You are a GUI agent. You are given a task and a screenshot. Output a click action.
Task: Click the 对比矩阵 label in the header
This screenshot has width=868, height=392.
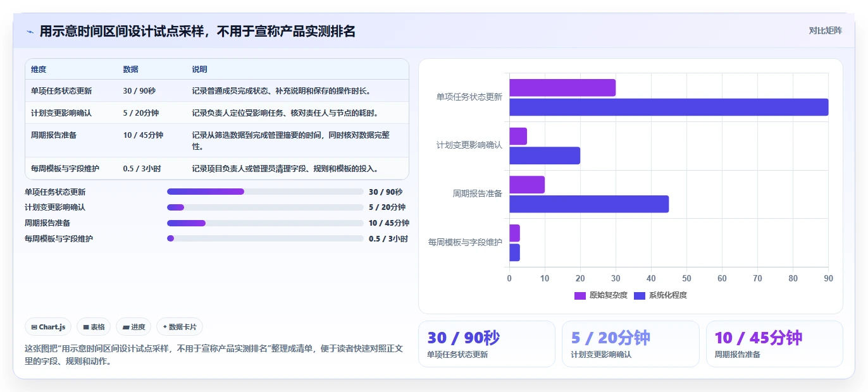(x=825, y=30)
